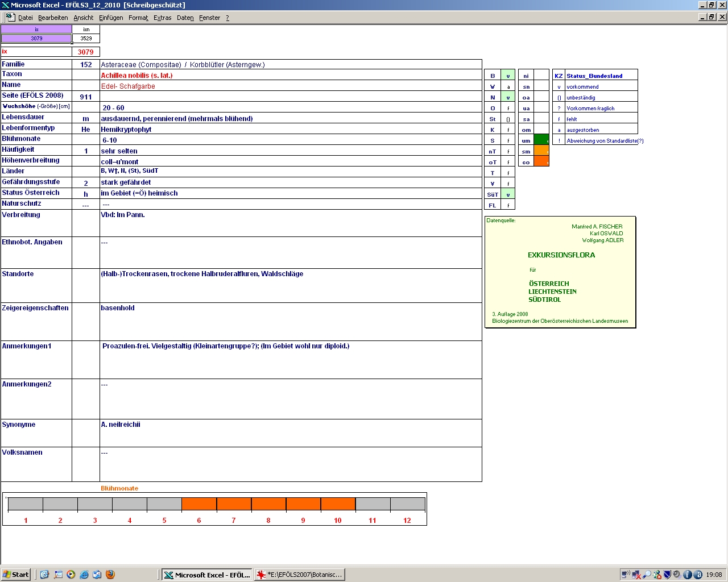Click month 10 bar in Blühmonate chart

pos(338,504)
